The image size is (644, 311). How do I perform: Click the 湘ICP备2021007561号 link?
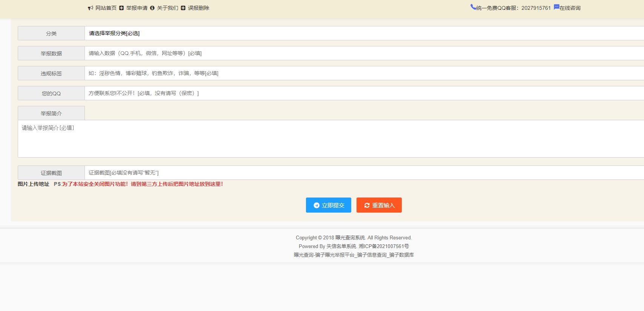(x=384, y=246)
